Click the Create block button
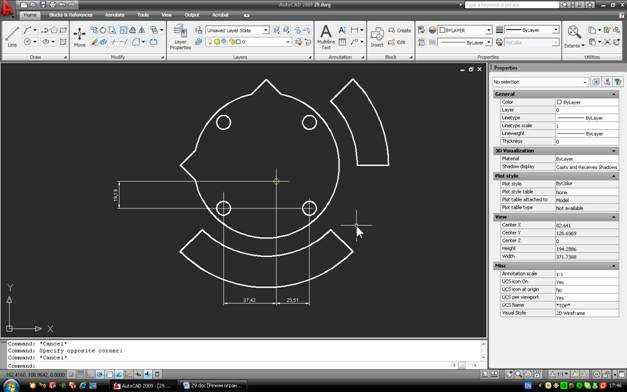Screen dimensions: 627x392 [x=399, y=30]
